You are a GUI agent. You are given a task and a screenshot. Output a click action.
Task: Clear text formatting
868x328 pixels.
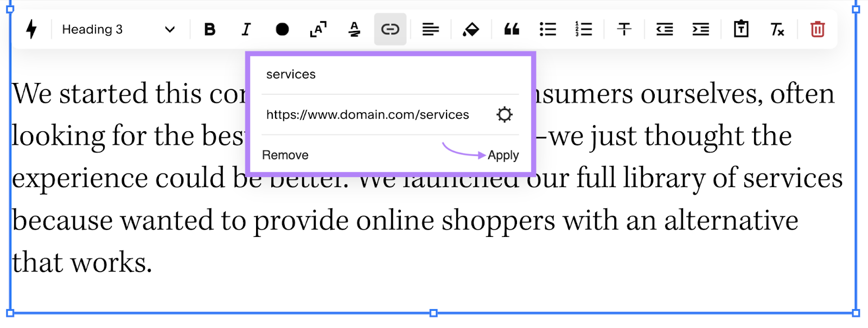(x=777, y=29)
